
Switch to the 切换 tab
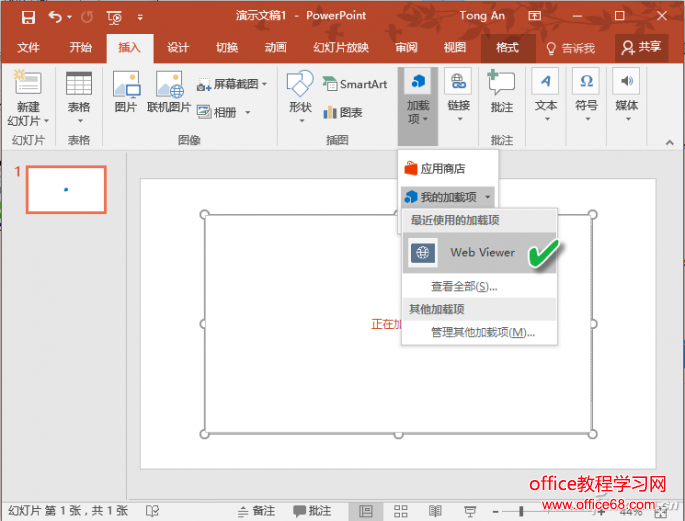227,47
